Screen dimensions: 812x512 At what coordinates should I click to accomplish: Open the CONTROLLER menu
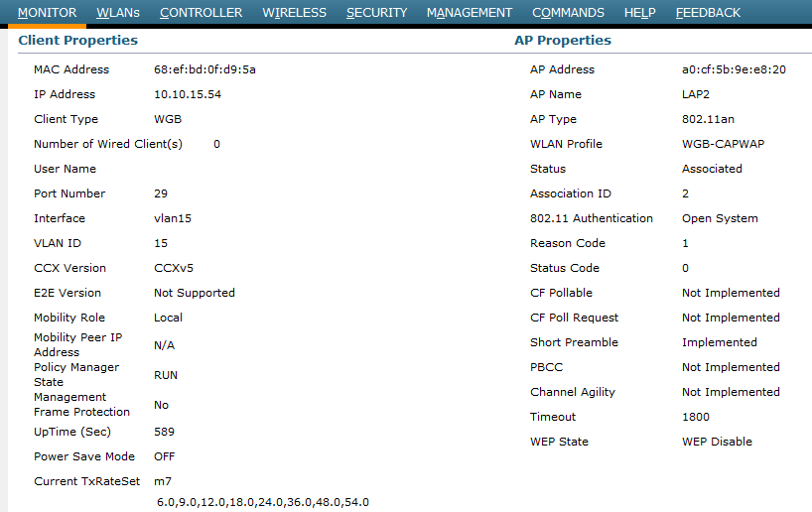point(201,13)
